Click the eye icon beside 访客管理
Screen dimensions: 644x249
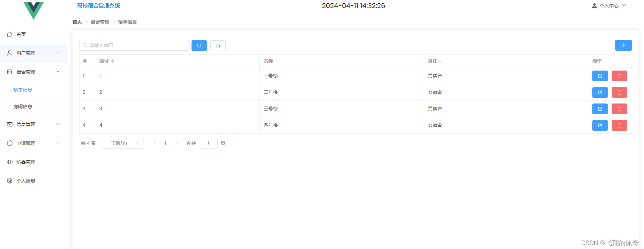[x=10, y=162]
